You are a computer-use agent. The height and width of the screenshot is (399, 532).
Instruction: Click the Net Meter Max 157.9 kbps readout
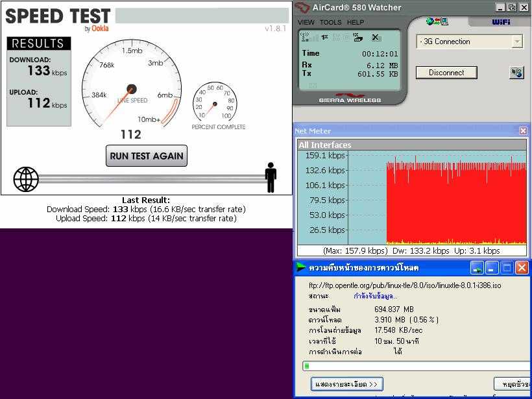pos(356,251)
